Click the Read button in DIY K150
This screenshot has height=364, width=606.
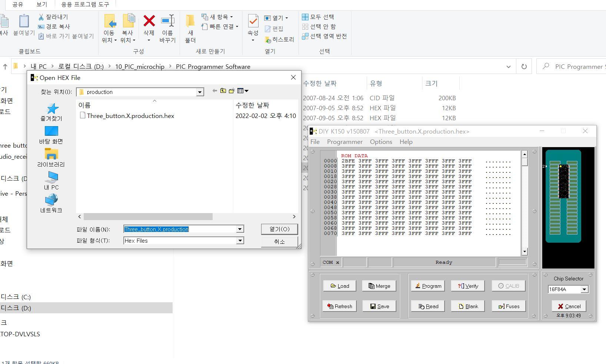(x=428, y=306)
